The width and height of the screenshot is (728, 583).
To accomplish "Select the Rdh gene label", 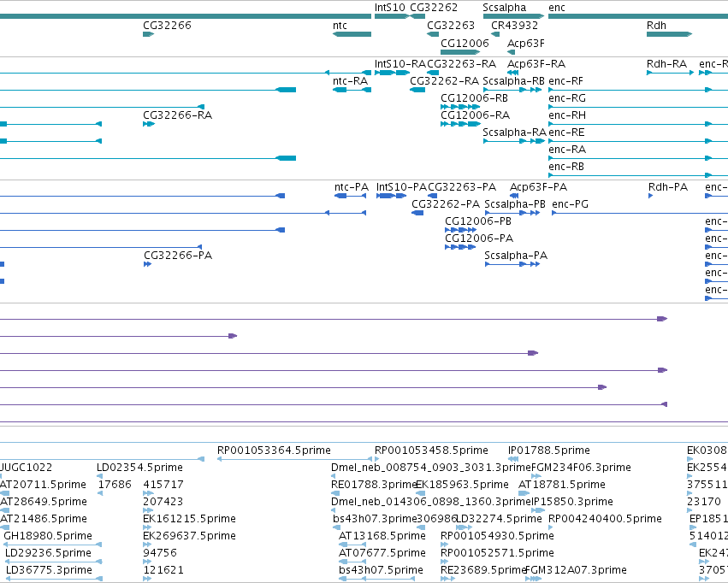I will pyautogui.click(x=656, y=26).
